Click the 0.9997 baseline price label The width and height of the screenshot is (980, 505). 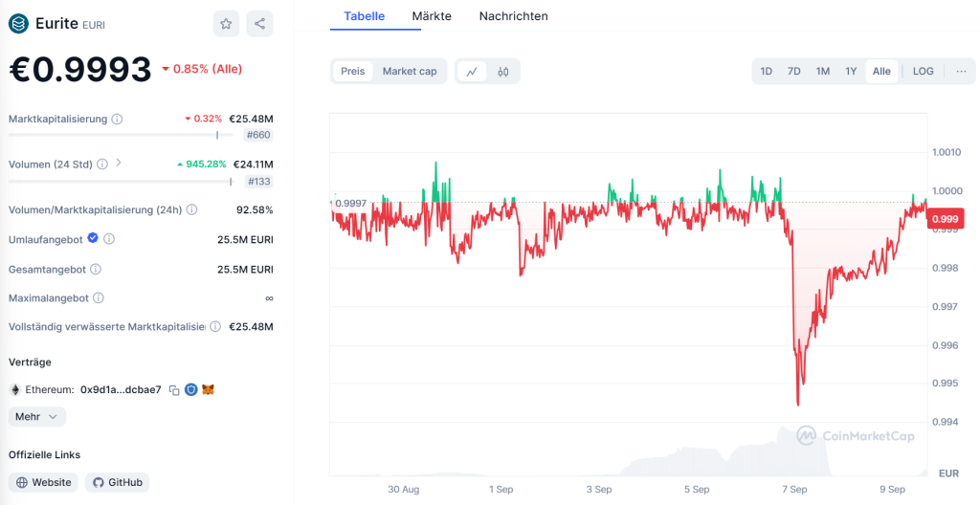350,203
